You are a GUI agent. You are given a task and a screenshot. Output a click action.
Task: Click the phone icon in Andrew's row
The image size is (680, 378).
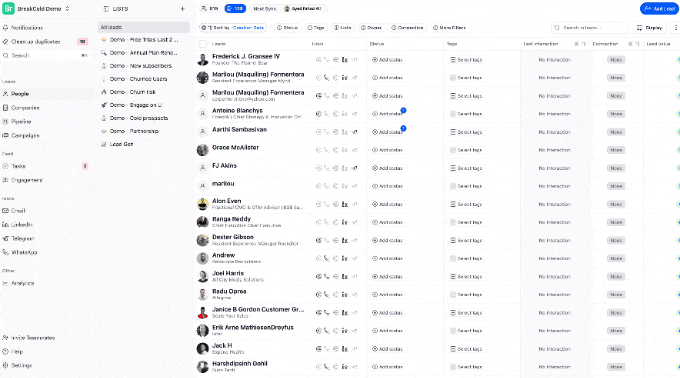click(x=327, y=258)
